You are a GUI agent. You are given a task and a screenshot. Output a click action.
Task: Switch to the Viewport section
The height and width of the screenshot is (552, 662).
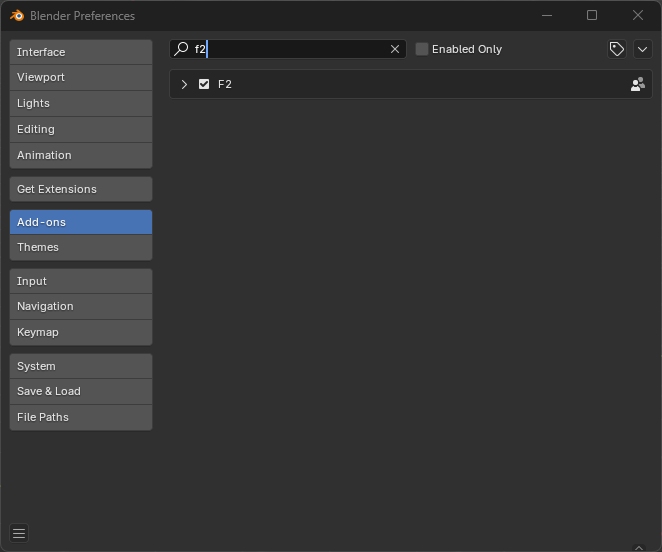tap(81, 77)
